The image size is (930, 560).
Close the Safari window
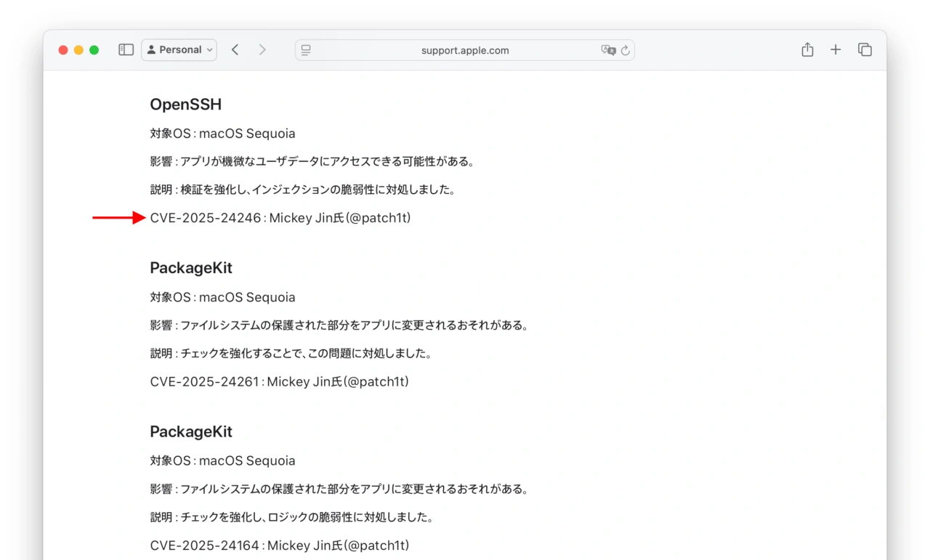[x=63, y=50]
